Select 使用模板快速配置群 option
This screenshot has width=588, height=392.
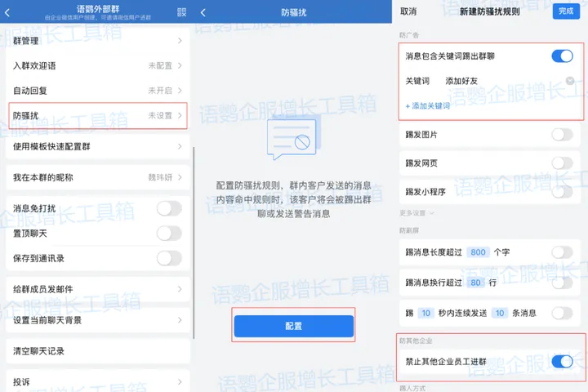point(97,147)
